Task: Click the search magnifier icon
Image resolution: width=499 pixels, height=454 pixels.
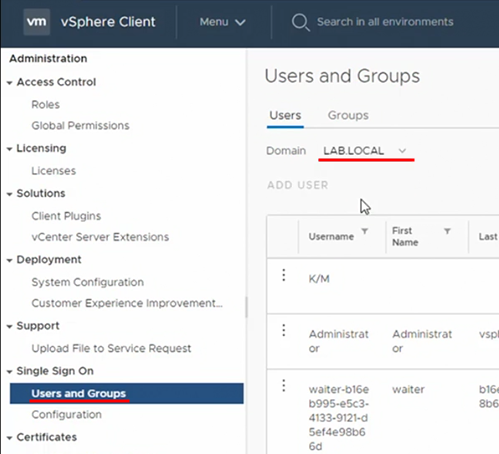Action: (x=301, y=22)
